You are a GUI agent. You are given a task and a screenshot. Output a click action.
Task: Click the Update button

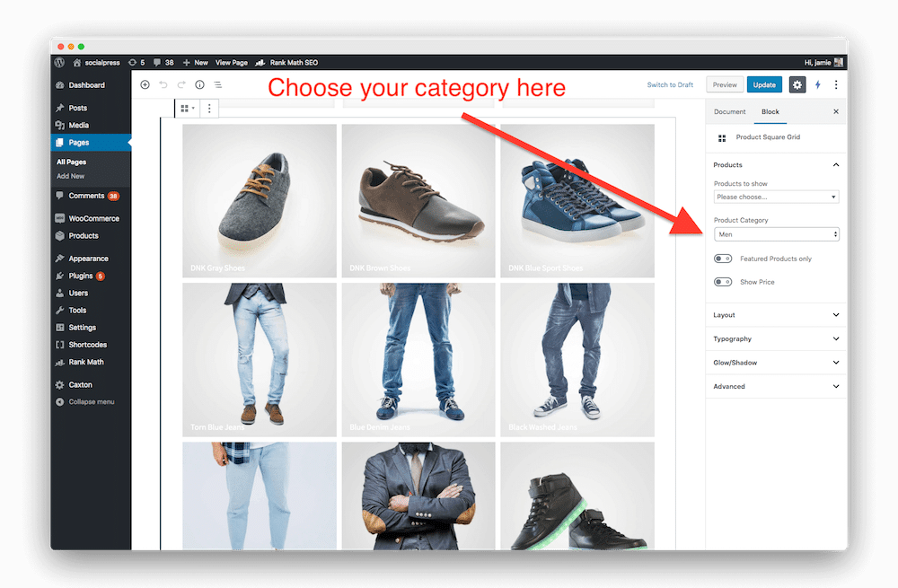tap(764, 84)
